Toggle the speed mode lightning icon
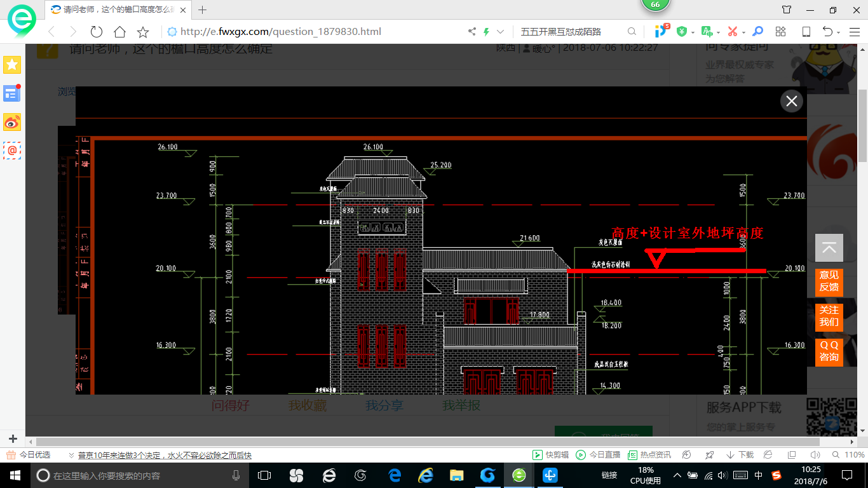The width and height of the screenshot is (868, 488). [487, 32]
